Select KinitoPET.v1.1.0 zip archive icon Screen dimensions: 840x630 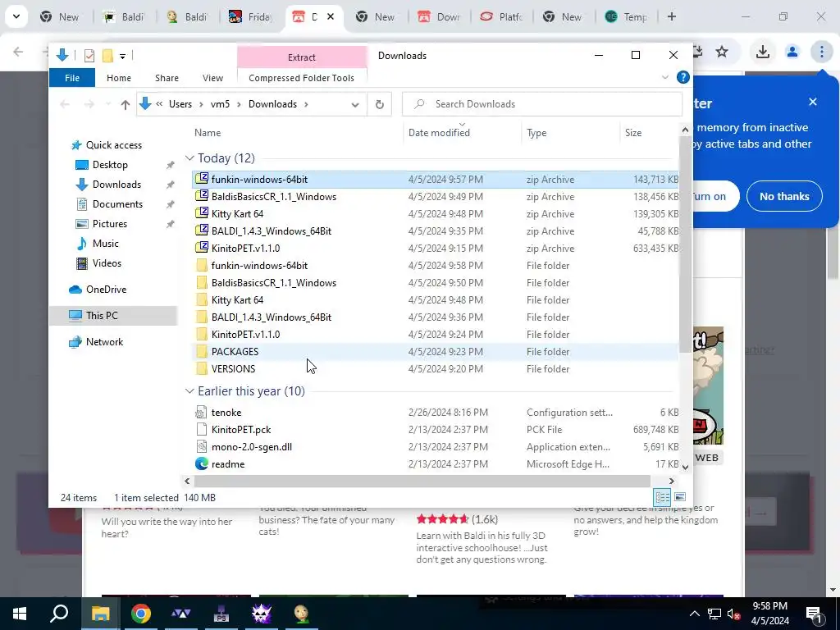tap(202, 248)
